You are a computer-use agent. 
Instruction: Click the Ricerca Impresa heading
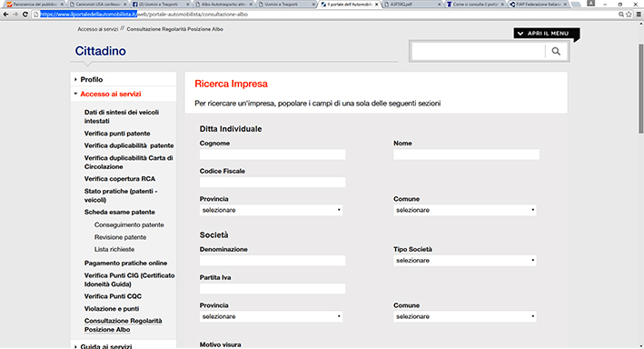pyautogui.click(x=232, y=84)
